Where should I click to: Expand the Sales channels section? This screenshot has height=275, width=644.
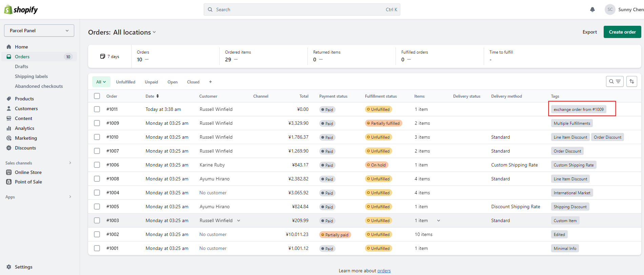pos(70,163)
